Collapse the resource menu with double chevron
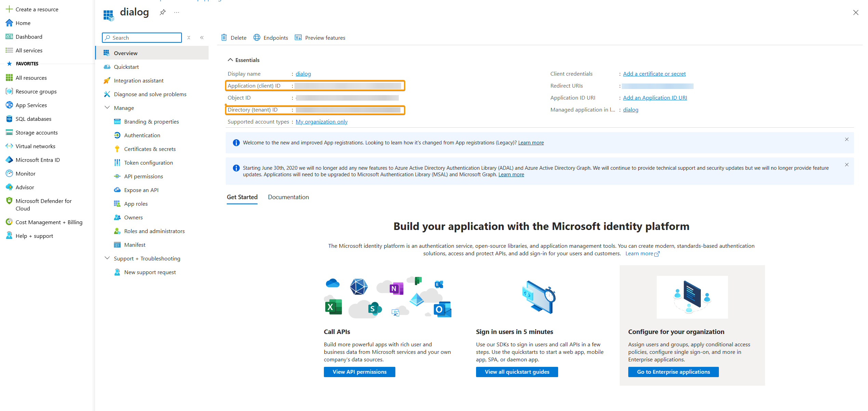Screen dimensions: 868x411 202,38
